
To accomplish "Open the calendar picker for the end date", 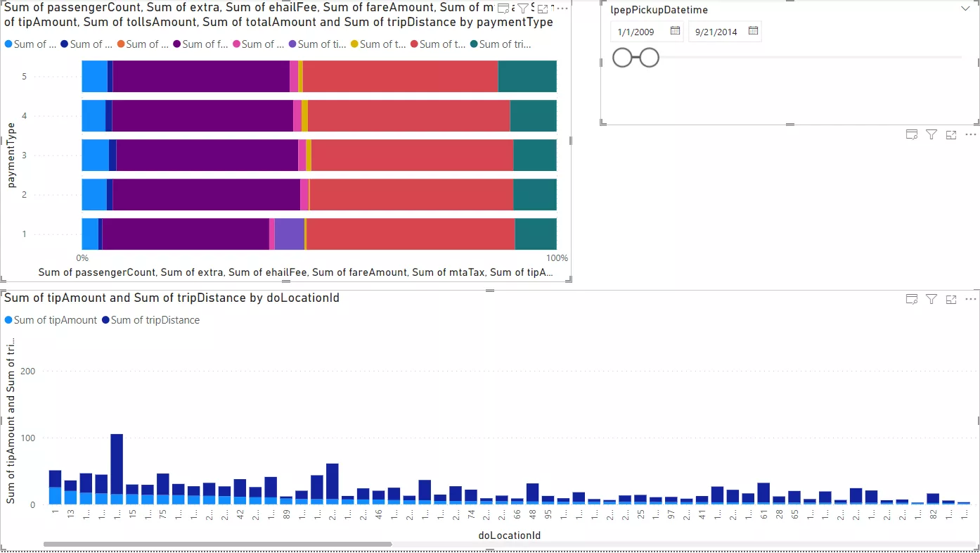I will (752, 31).
